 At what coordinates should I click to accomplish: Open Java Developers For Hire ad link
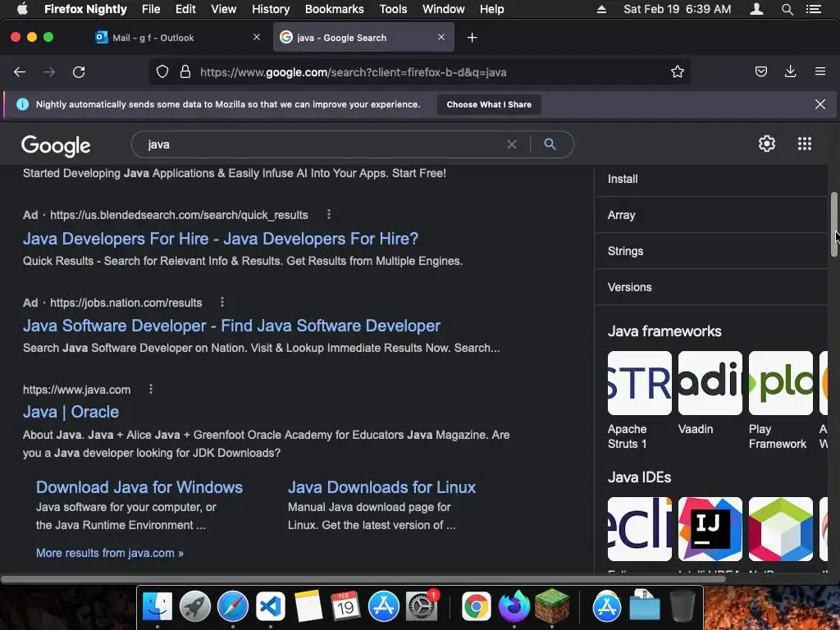220,239
